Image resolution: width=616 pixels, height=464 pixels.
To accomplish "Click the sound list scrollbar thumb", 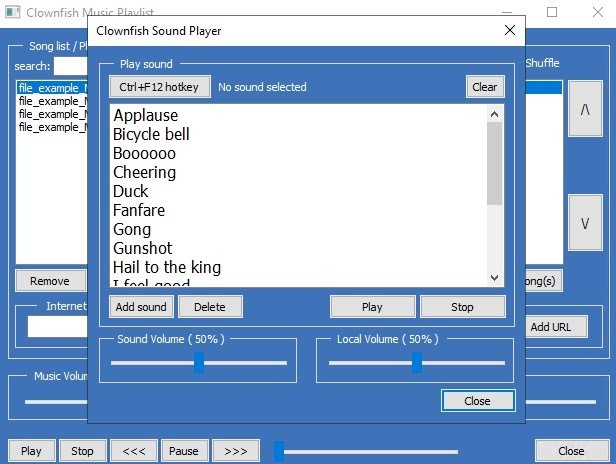I will click(x=495, y=163).
